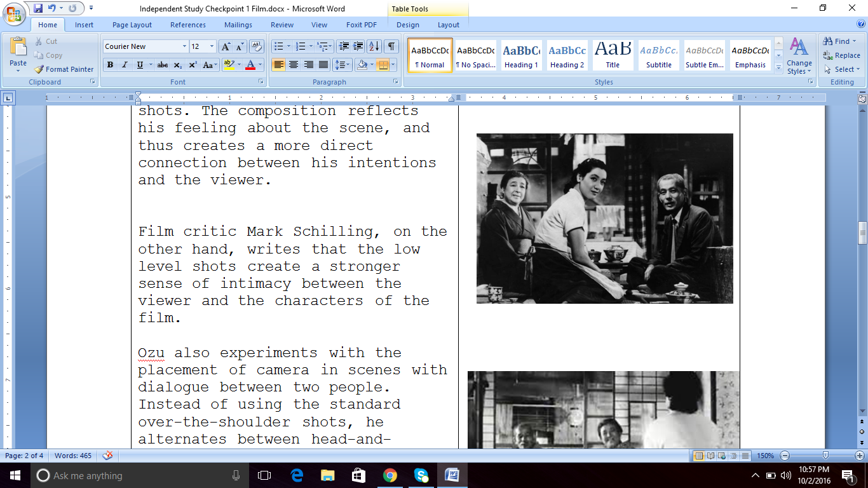This screenshot has height=488, width=868.
Task: Apply strikethrough abc formatting
Action: pos(163,65)
